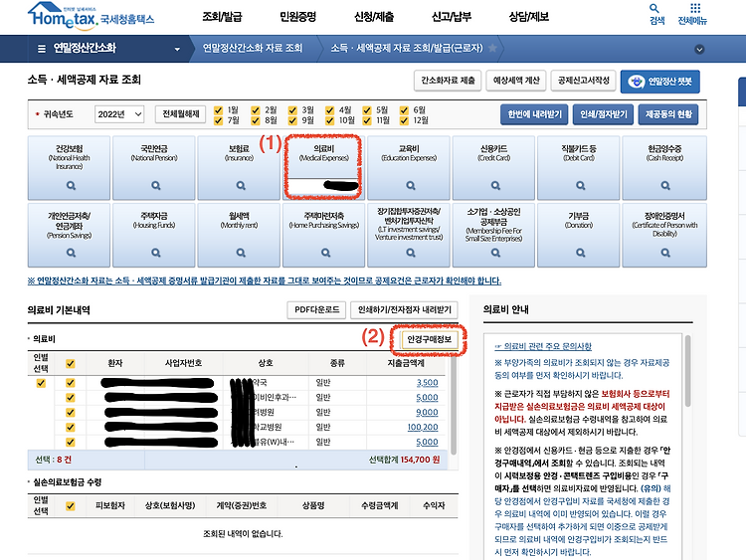The width and height of the screenshot is (746, 560).
Task: Click the 한번에 내려받기 button
Action: coord(534,114)
